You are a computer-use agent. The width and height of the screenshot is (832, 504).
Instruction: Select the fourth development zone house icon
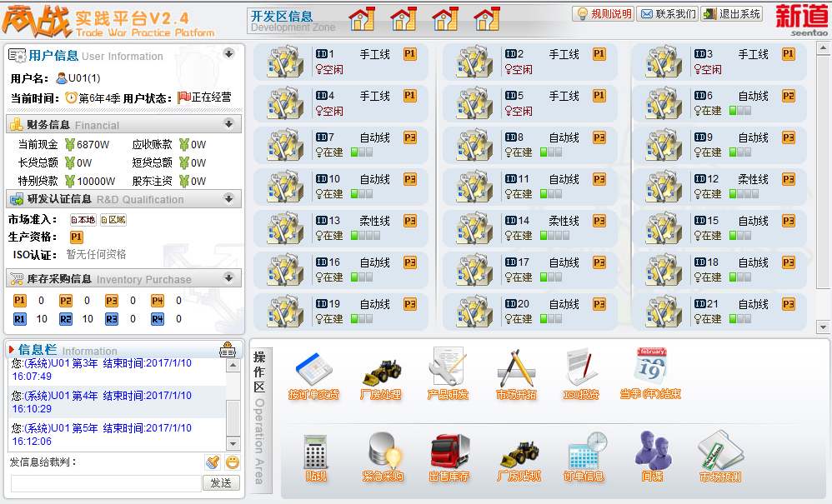(487, 19)
